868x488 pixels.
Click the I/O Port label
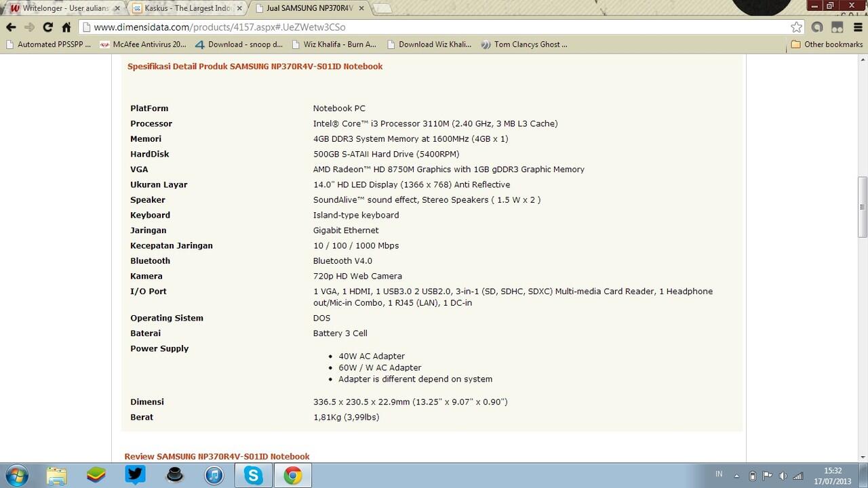149,291
